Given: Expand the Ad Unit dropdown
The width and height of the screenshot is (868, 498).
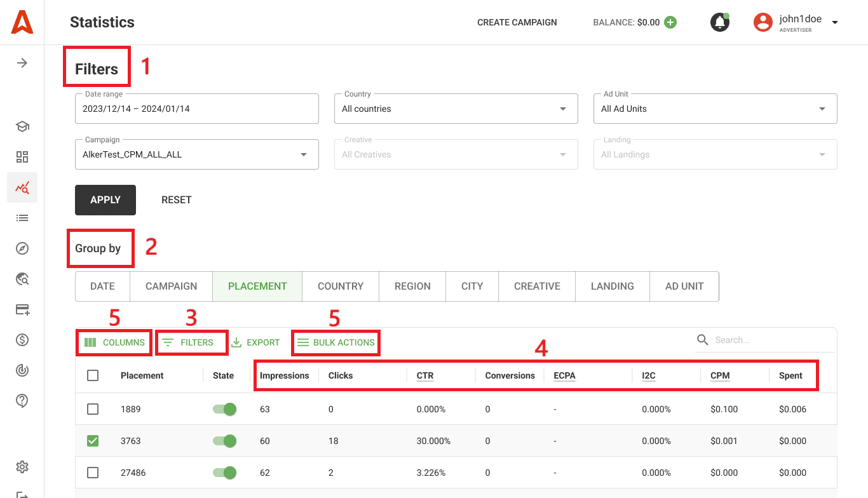Looking at the screenshot, I should 821,108.
